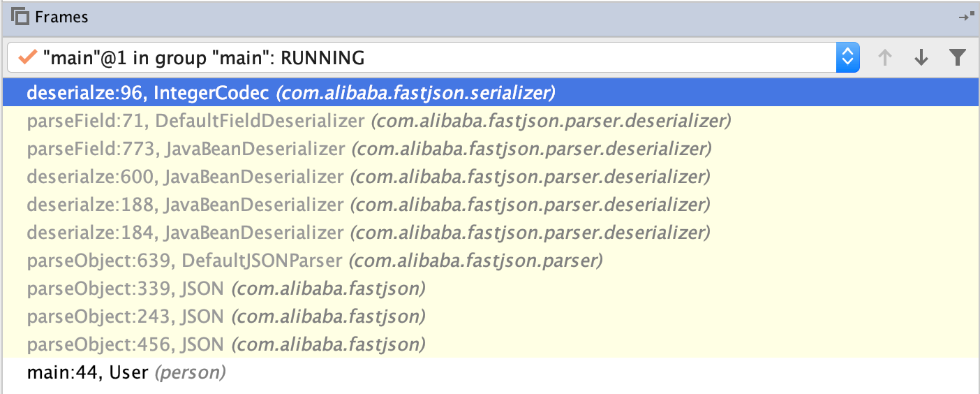Select parseField:773, JavaBeanDeserializer frame
The width and height of the screenshot is (980, 394).
pyautogui.click(x=369, y=149)
